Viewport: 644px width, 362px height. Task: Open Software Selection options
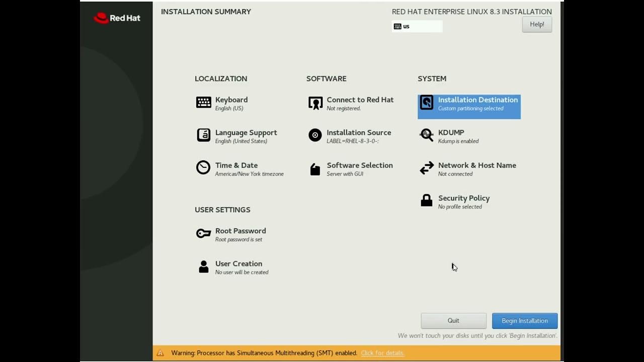pos(351,168)
